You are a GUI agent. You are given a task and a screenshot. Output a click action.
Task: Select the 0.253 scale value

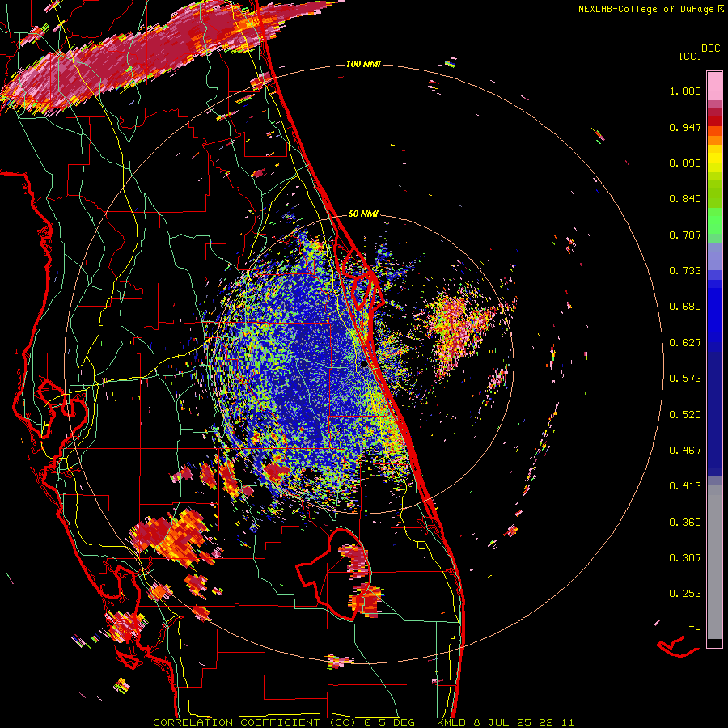pos(685,594)
